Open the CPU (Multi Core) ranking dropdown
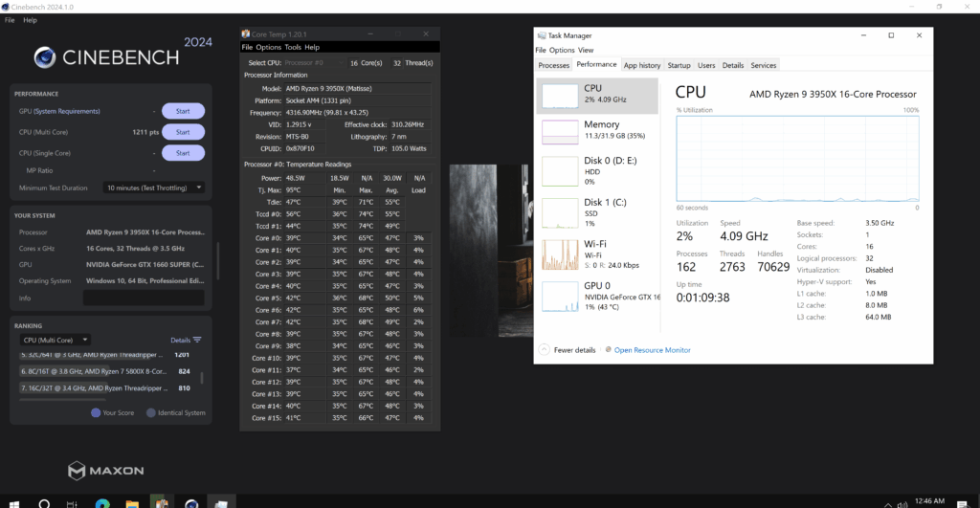This screenshot has width=980, height=508. click(55, 340)
